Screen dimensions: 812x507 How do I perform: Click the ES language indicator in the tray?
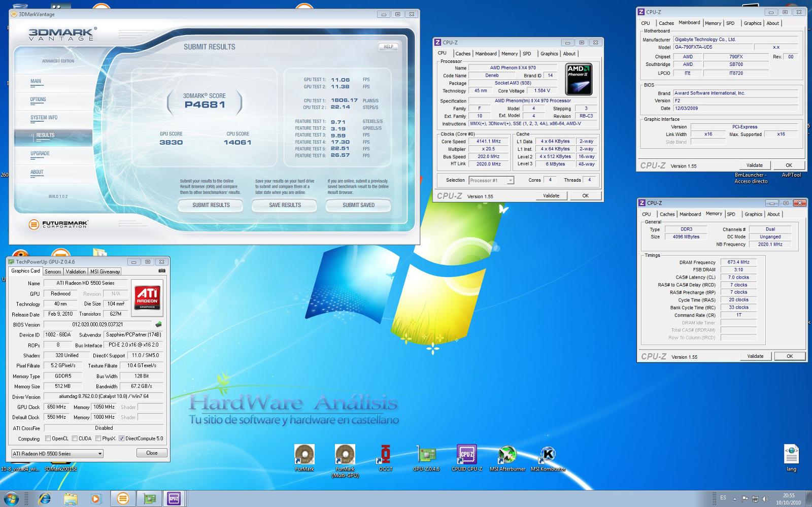(x=723, y=497)
